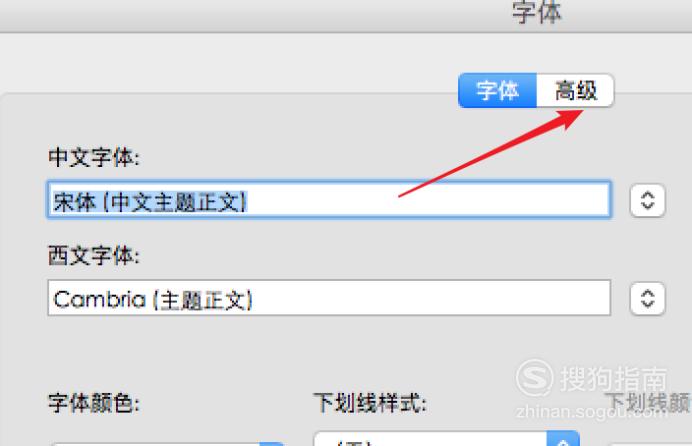Click the 搜狗指南 watermark text
Screen dimensions: 692x446
click(613, 379)
